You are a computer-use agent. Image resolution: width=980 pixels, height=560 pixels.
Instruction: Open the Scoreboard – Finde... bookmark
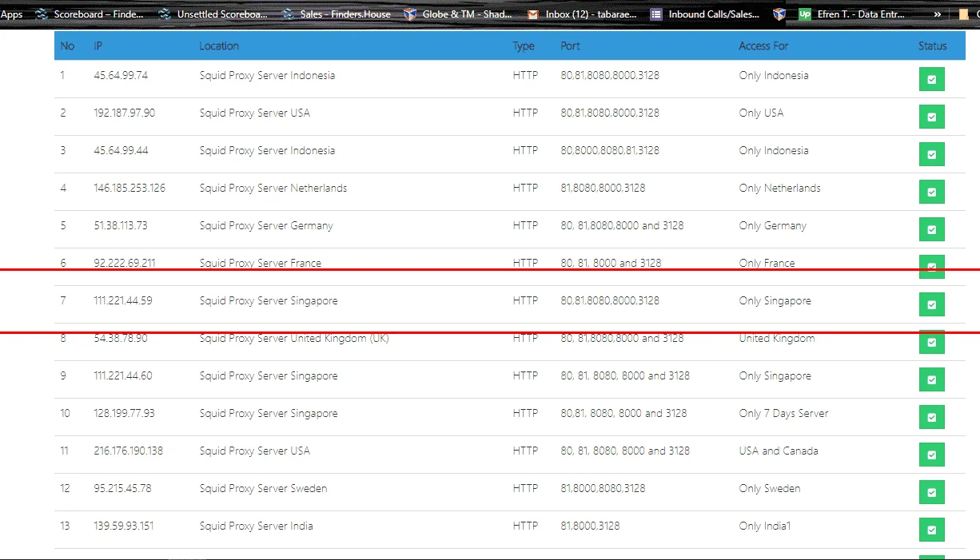[90, 14]
